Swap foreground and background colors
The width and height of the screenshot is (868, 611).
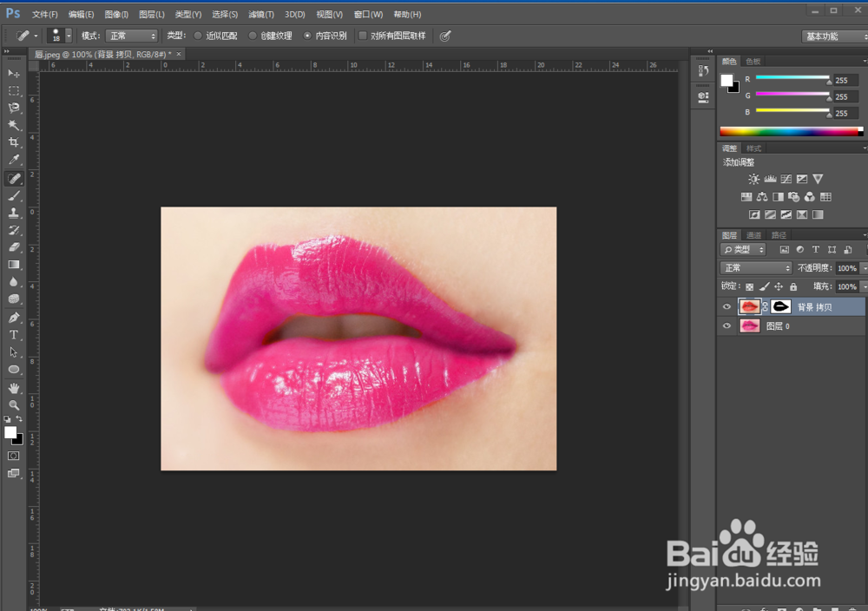pos(19,419)
